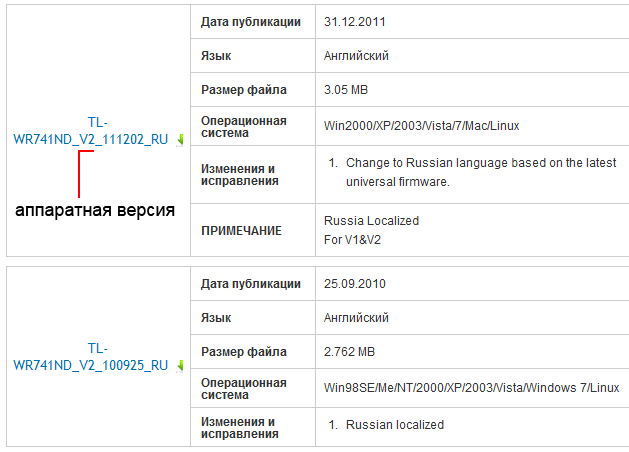Select the publication date 31.12.2011
The height and width of the screenshot is (452, 629).
coord(355,22)
